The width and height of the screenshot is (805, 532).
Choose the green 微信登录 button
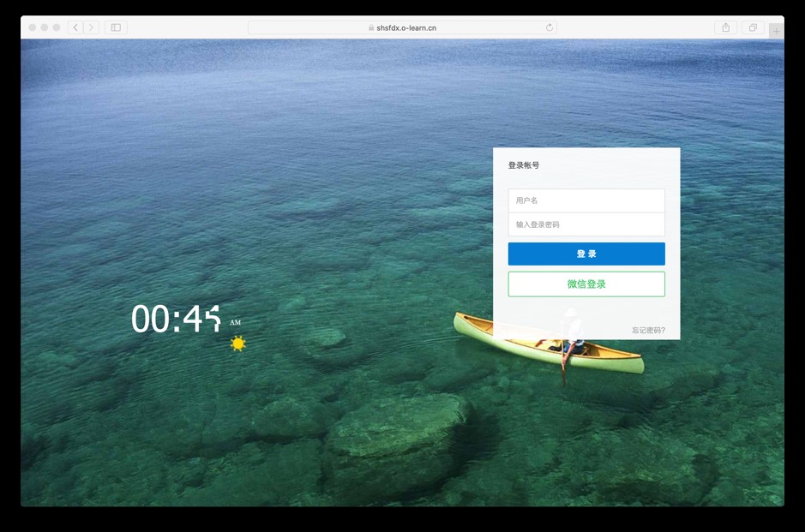586,284
